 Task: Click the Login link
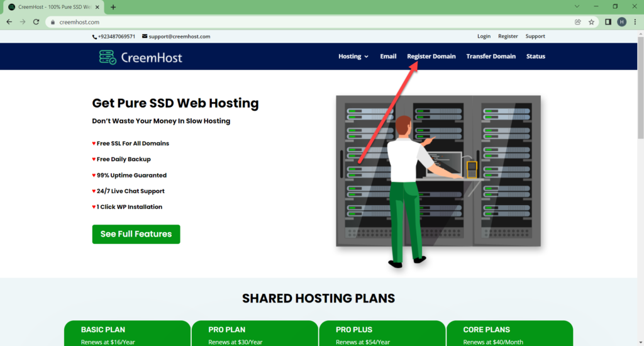(484, 36)
